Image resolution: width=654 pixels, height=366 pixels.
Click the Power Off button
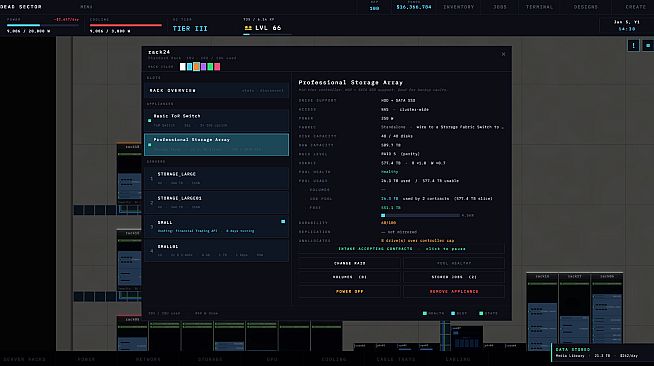coord(350,291)
